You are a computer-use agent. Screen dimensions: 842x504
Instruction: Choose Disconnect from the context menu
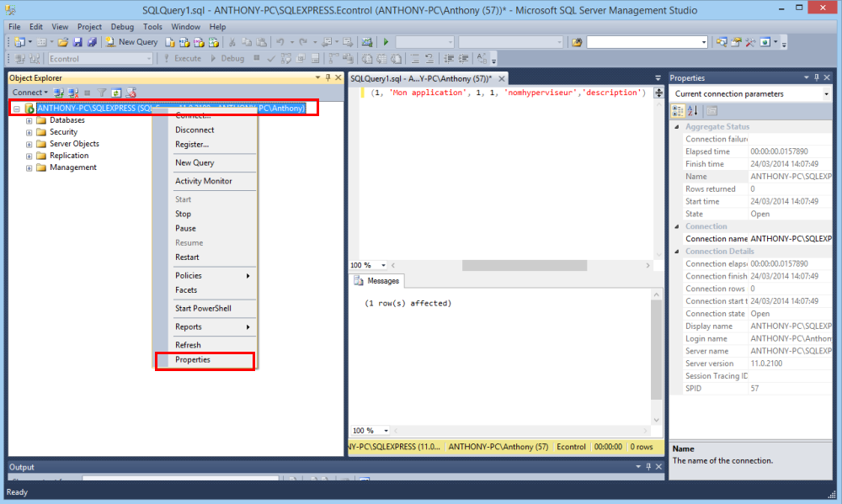pos(205,130)
